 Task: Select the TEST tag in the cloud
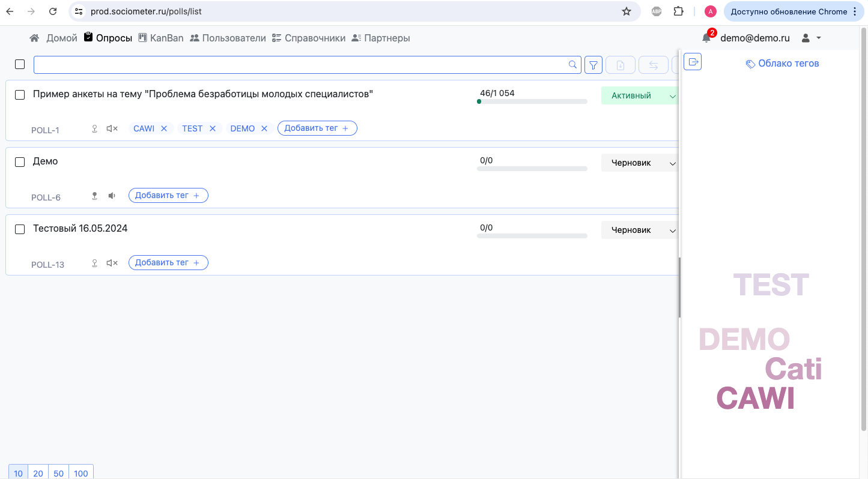click(x=771, y=285)
